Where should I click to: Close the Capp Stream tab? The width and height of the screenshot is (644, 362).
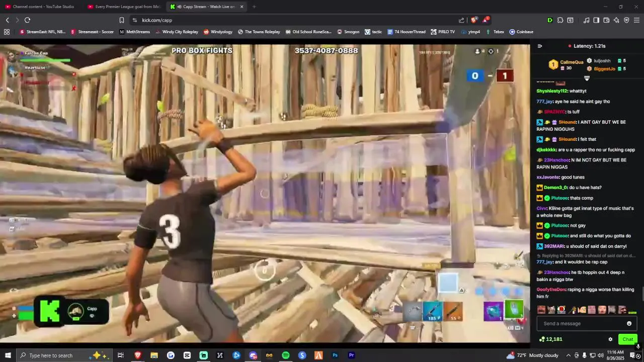pos(242,7)
